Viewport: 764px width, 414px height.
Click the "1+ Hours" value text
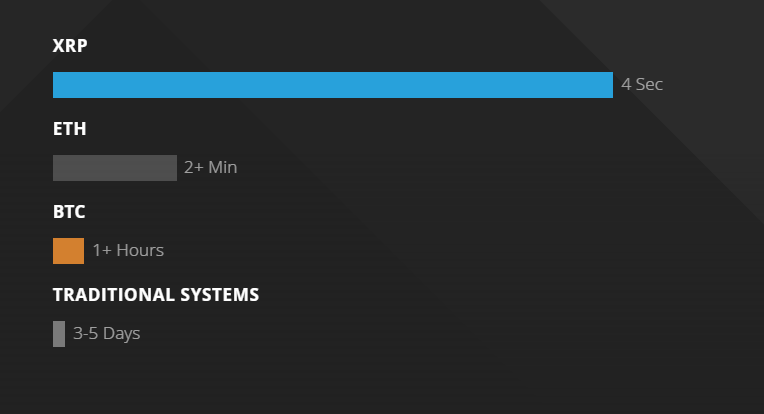[x=128, y=251]
